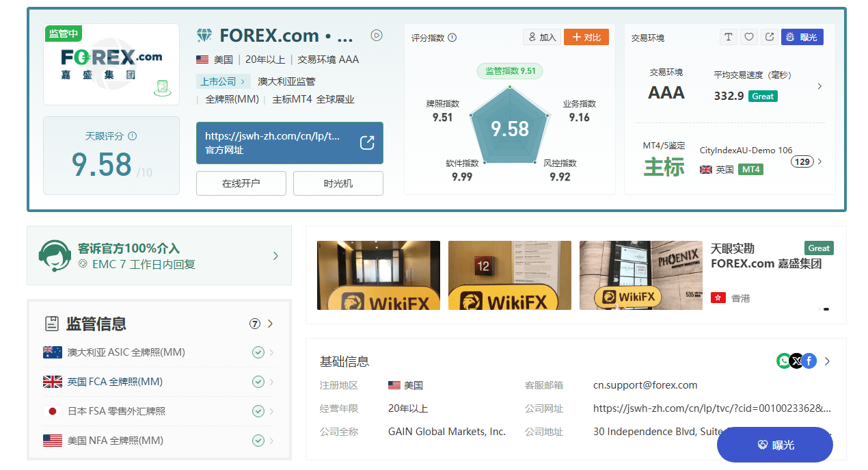This screenshot has width=868, height=470.
Task: Expand the 平均交易速度 row arrow
Action: tap(819, 86)
